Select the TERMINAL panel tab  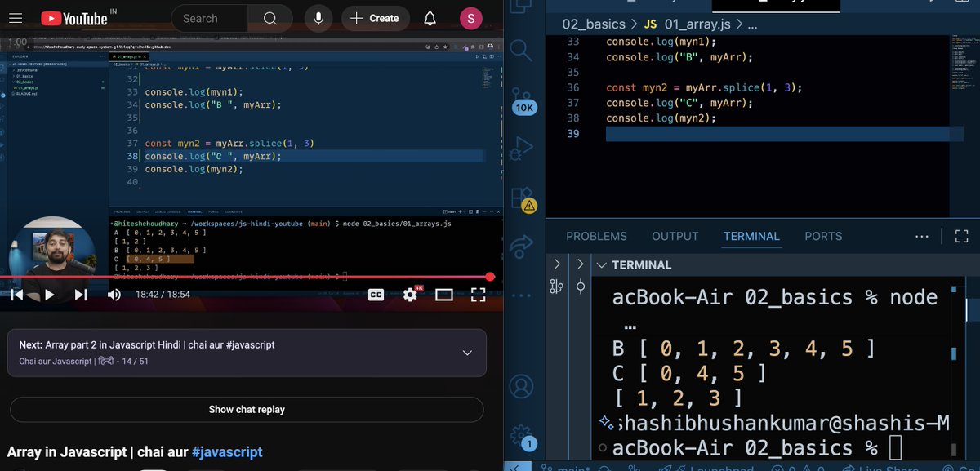pyautogui.click(x=751, y=236)
